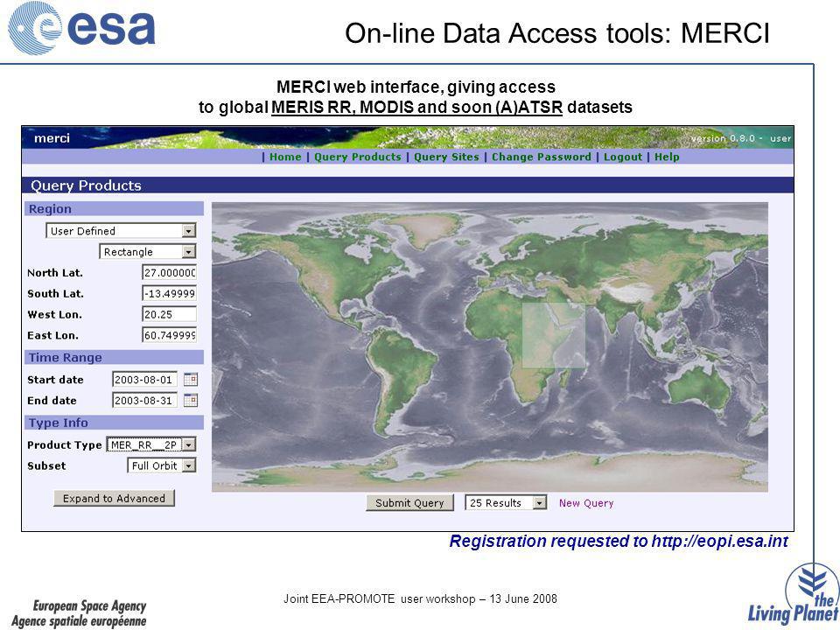Click the Submit Query button
Screen dimensions: 840x630
pyautogui.click(x=409, y=502)
